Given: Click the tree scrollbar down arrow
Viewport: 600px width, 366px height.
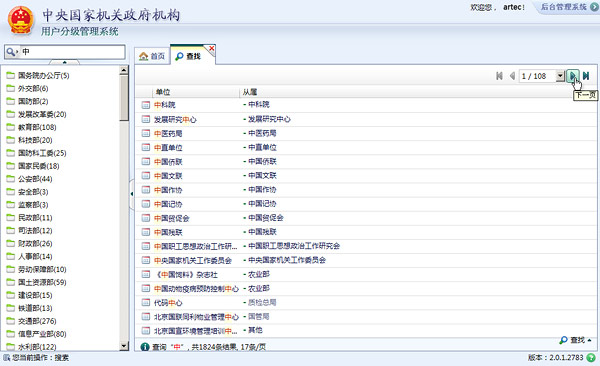Looking at the screenshot, I should pyautogui.click(x=124, y=346).
